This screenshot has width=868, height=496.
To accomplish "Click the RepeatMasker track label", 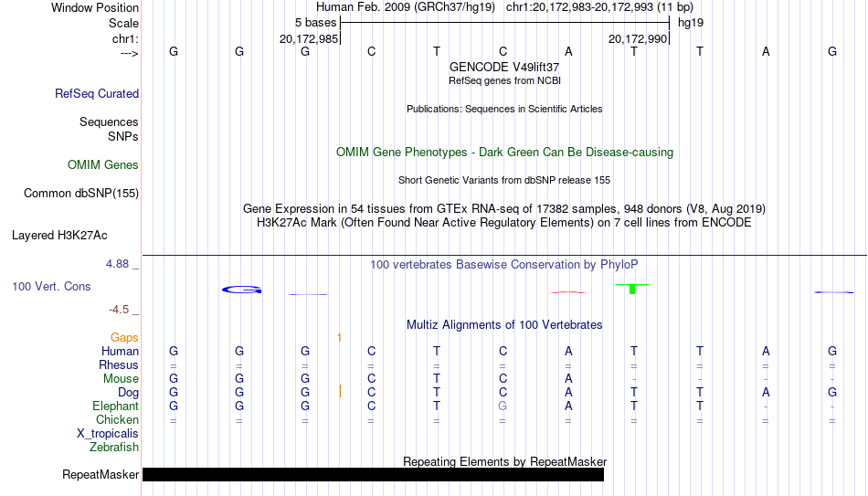I will click(101, 474).
